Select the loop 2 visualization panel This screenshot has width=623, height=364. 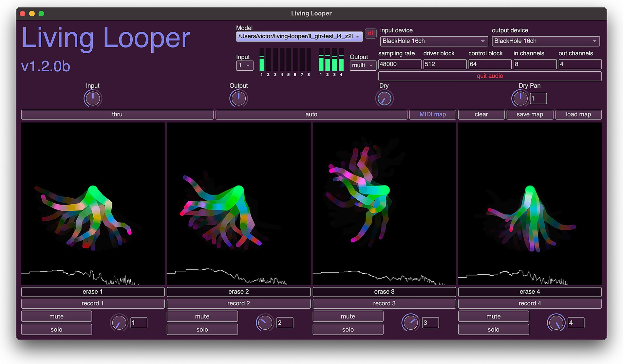pos(238,204)
